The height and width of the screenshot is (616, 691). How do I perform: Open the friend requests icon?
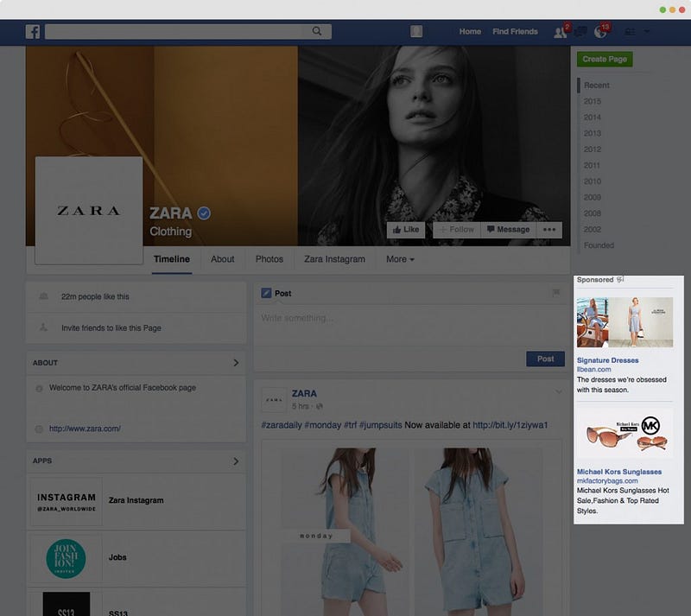coord(560,32)
